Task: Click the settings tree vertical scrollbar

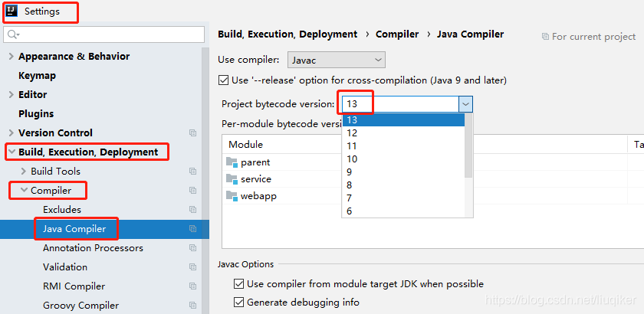Action: (x=205, y=181)
